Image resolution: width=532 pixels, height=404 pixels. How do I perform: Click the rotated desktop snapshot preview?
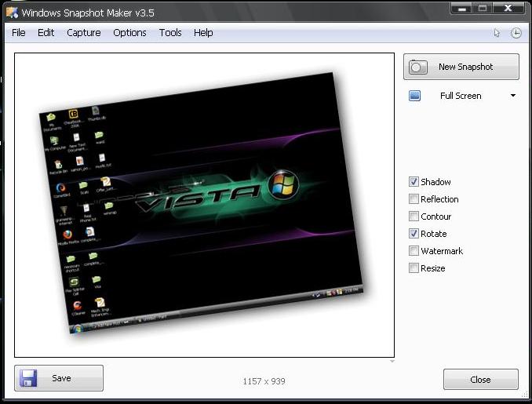pyautogui.click(x=201, y=203)
